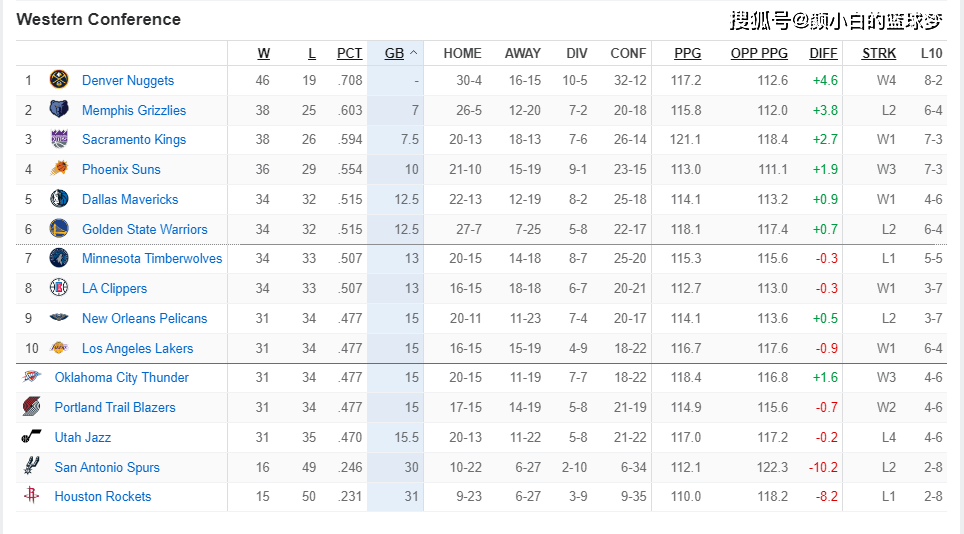Sort table by PCT column header
Image resolution: width=964 pixels, height=534 pixels.
349,53
